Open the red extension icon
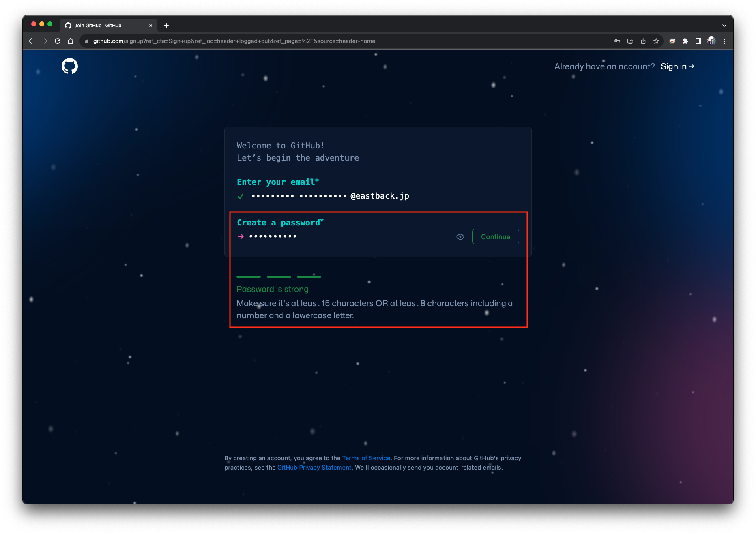The height and width of the screenshot is (534, 756). 672,41
